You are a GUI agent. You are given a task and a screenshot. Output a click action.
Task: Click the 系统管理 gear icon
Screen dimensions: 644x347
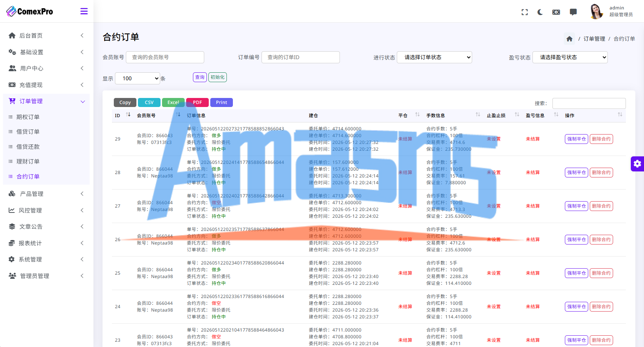pyautogui.click(x=12, y=259)
